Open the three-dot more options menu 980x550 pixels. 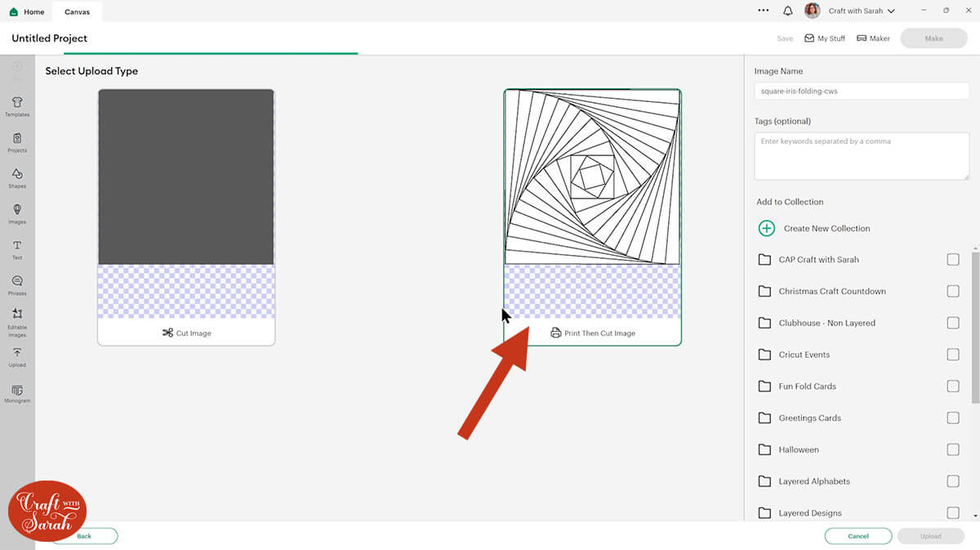coord(764,11)
